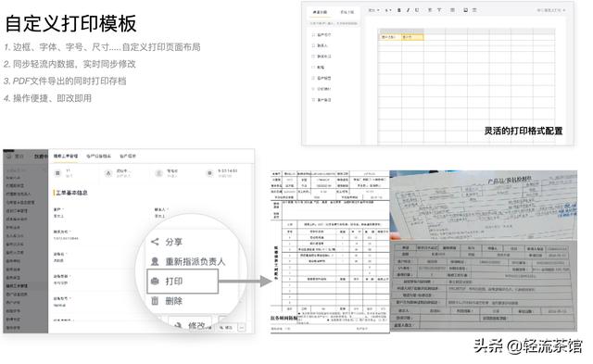
Task: Open the font family dropdown in editor toolbar
Action: 374,10
